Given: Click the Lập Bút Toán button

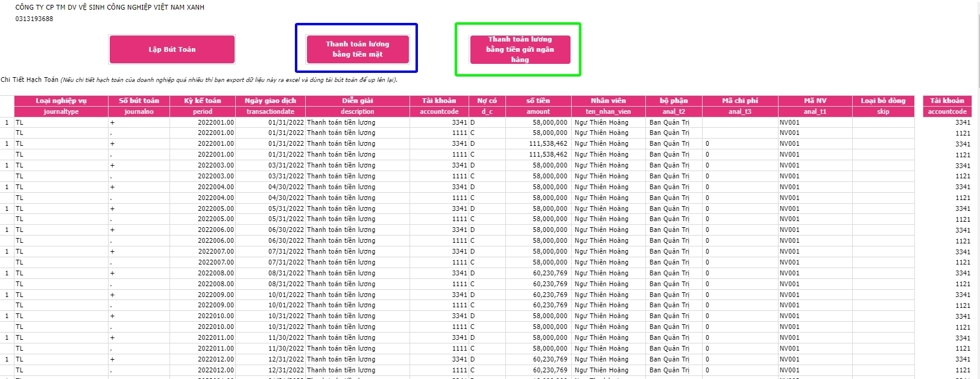Looking at the screenshot, I should [x=172, y=49].
